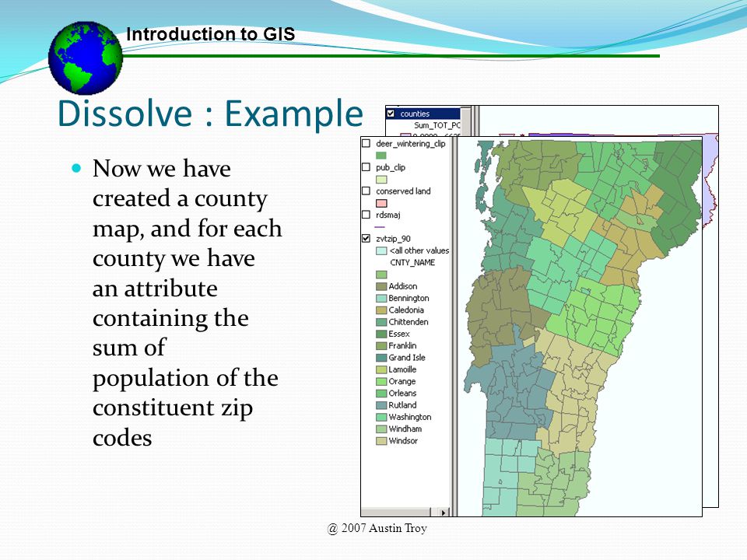This screenshot has width=747, height=560.
Task: Click the Sum_TOT_PC field heading
Action: (x=437, y=125)
